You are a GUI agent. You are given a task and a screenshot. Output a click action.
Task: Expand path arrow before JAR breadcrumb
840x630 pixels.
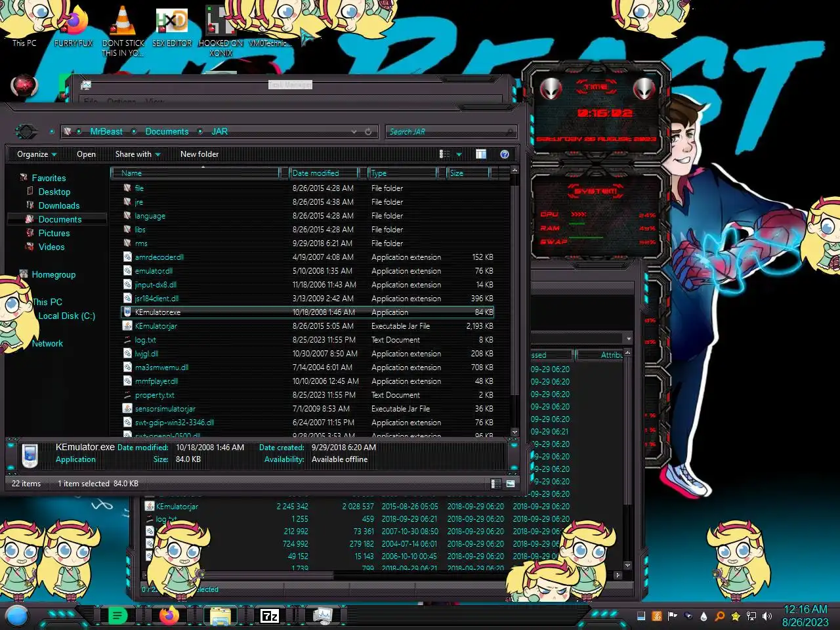click(x=200, y=132)
